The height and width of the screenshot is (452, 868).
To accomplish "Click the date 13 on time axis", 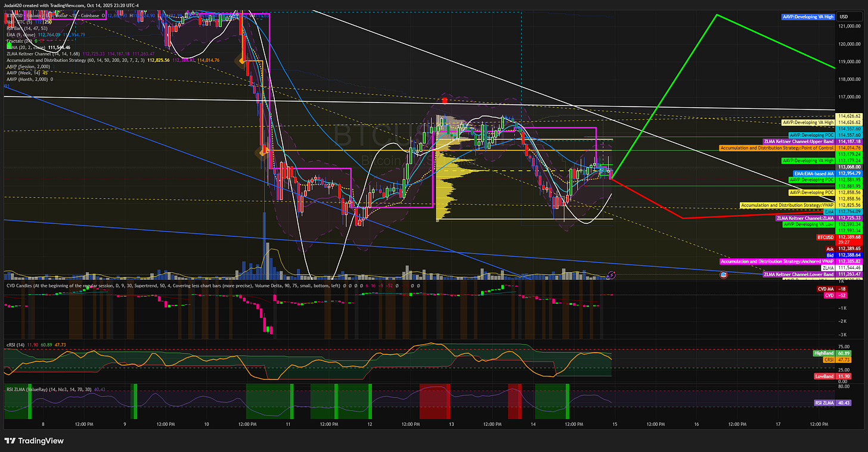I will 452,425.
